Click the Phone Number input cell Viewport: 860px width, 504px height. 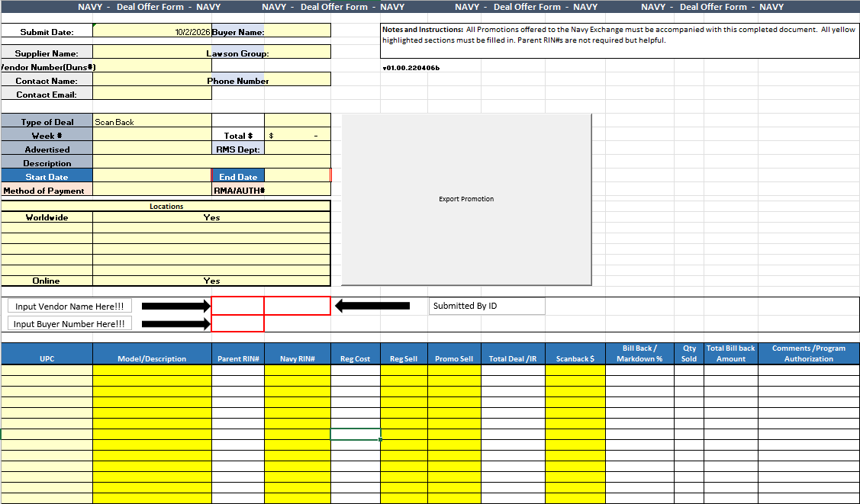click(299, 79)
